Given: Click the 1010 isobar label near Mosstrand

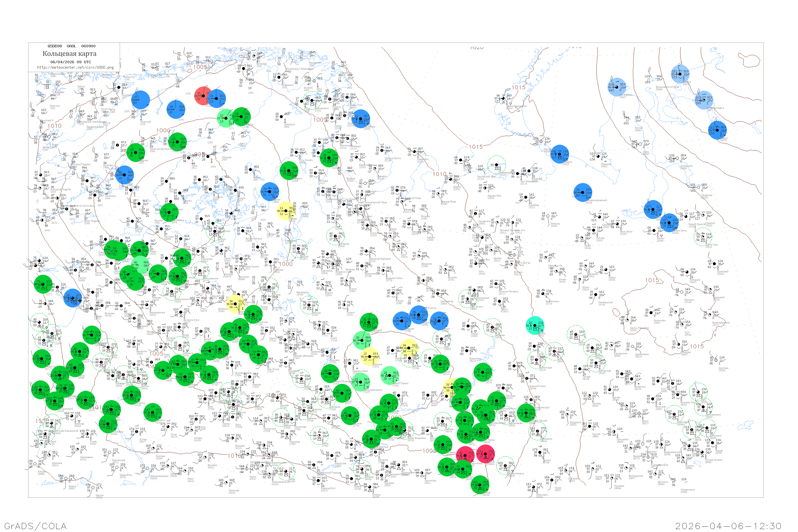Looking at the screenshot, I should [x=54, y=126].
